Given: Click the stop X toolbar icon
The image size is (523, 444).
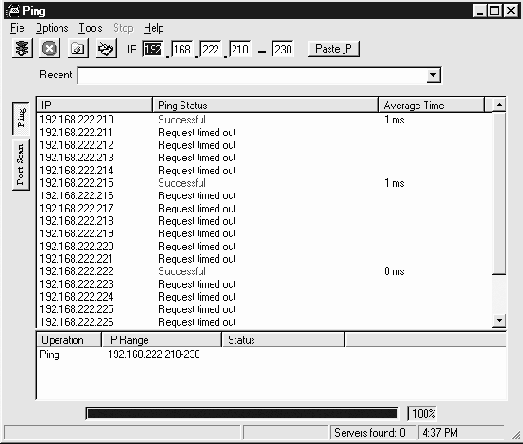Looking at the screenshot, I should [50, 49].
